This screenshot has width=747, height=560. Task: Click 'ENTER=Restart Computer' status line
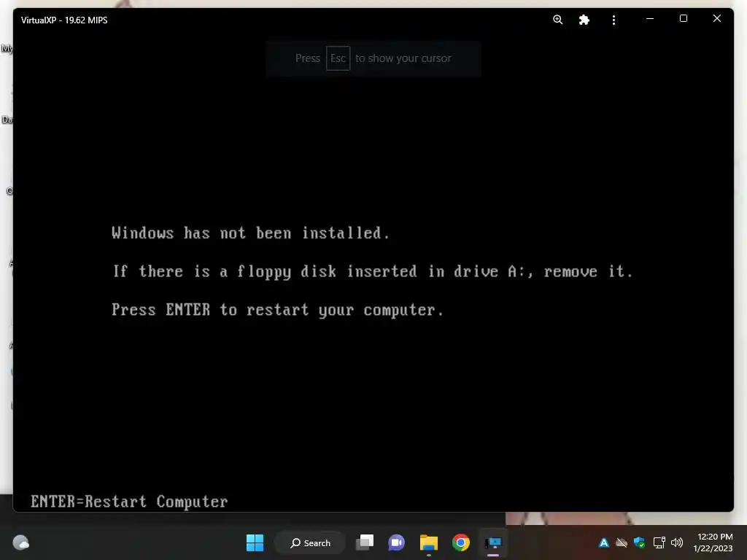click(129, 502)
